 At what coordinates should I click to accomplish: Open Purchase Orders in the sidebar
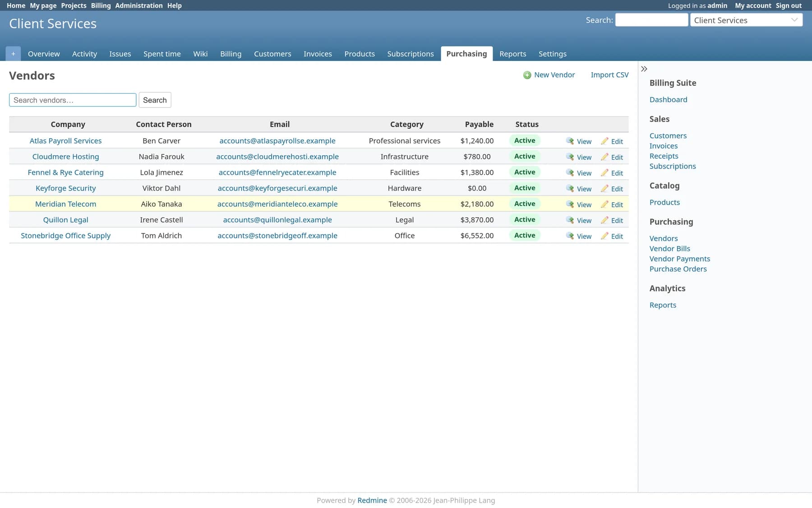point(678,269)
